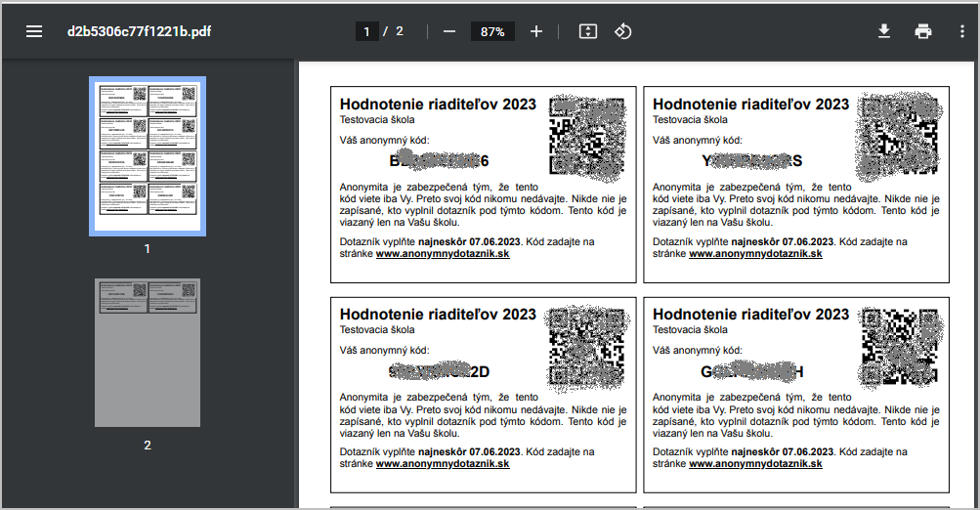Click the QR code in bottom-left card
980x510 pixels.
(x=586, y=348)
